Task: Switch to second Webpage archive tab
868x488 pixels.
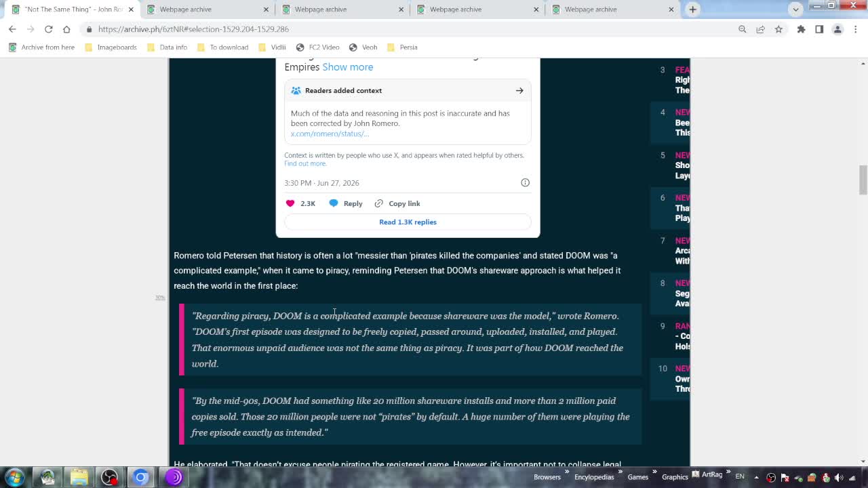Action: click(x=320, y=9)
